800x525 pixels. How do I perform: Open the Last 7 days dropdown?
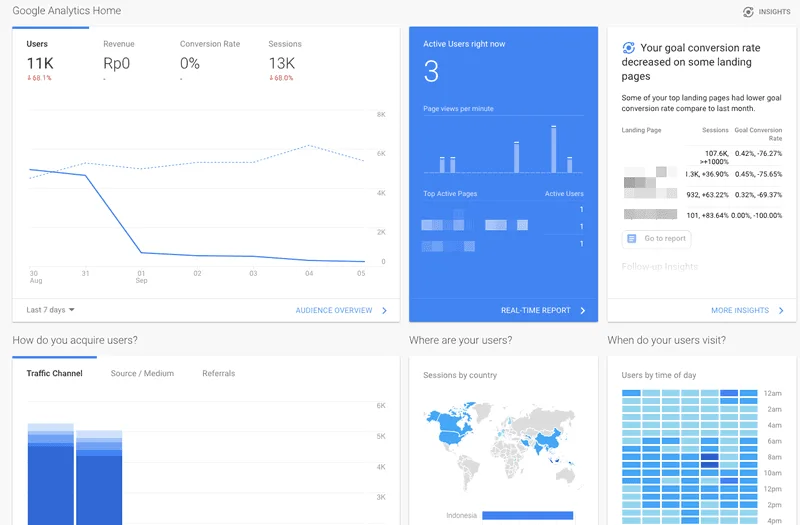(x=51, y=310)
